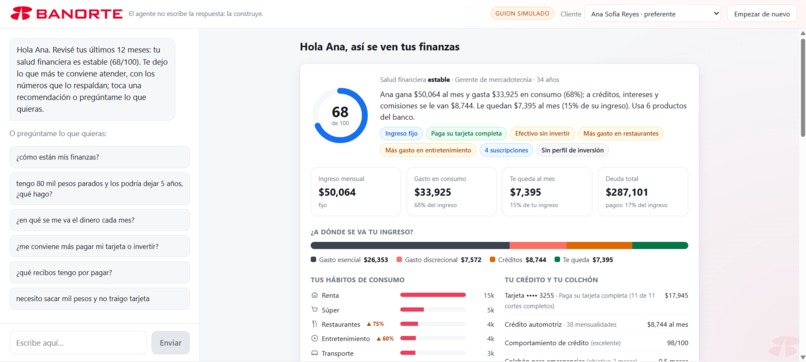
Task: Click the Comportamiento de crédito row
Action: point(596,343)
